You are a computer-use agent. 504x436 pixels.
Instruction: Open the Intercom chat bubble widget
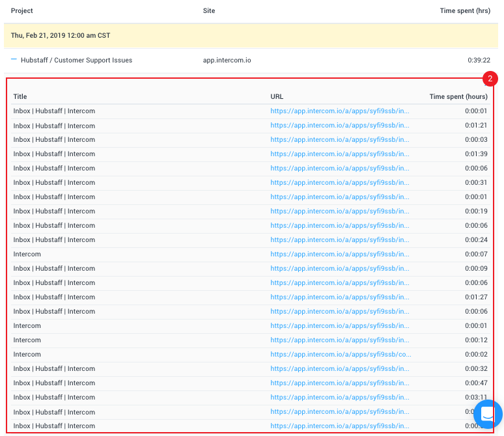pyautogui.click(x=488, y=414)
